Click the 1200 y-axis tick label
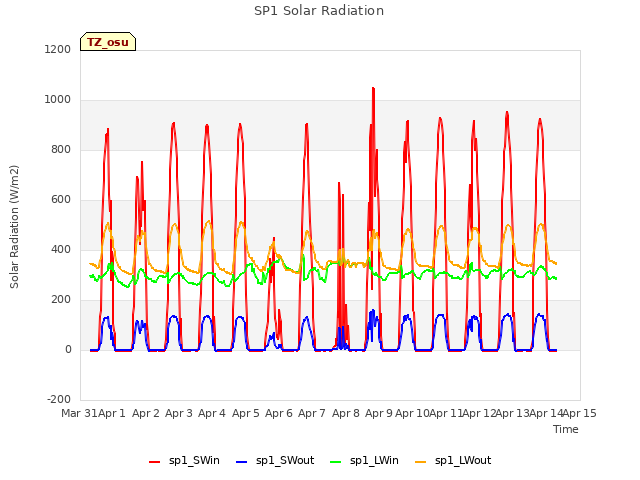This screenshot has width=640, height=480. 58,49
